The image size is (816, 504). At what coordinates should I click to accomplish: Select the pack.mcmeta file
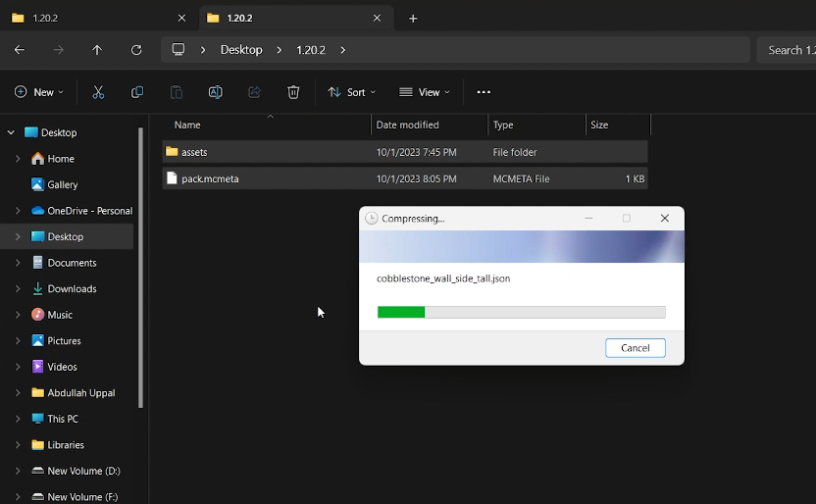click(x=210, y=178)
